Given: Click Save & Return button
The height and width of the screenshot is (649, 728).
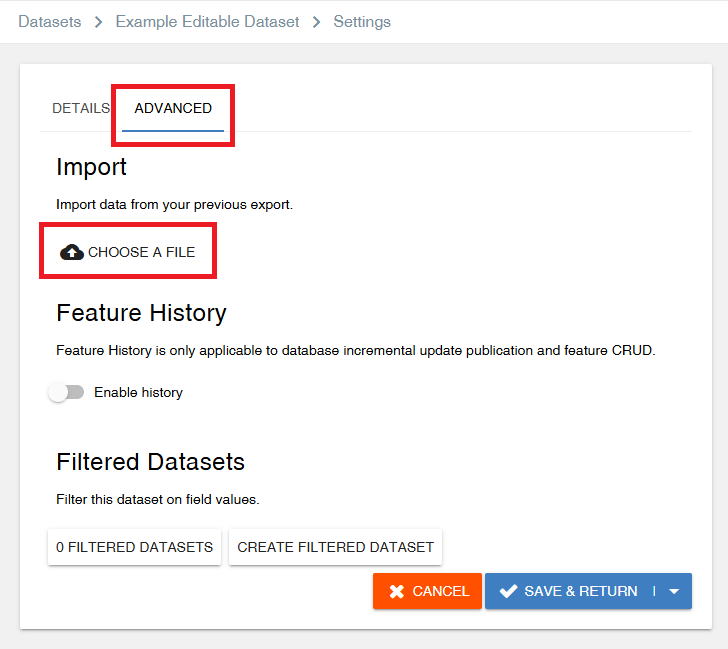Looking at the screenshot, I should pyautogui.click(x=568, y=591).
